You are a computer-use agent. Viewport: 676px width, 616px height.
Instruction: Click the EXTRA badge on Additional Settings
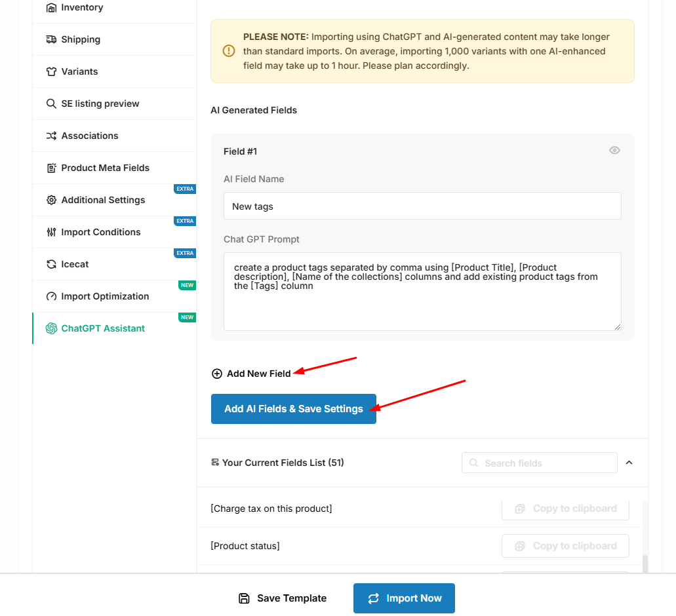coord(185,189)
